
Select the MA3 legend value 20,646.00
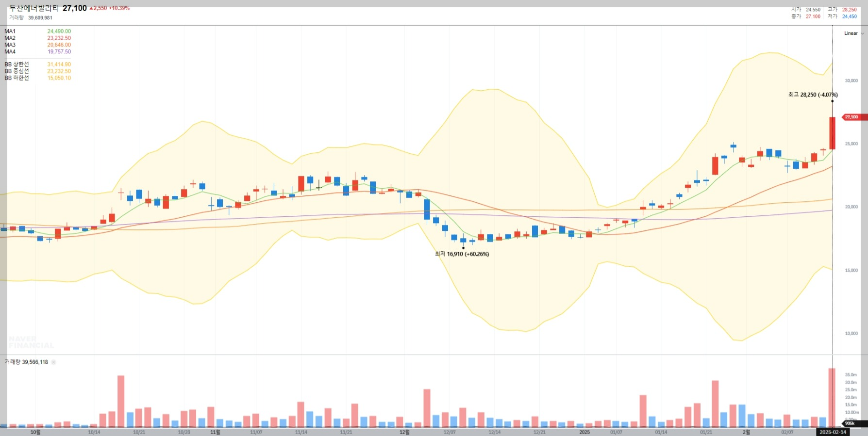[59, 45]
